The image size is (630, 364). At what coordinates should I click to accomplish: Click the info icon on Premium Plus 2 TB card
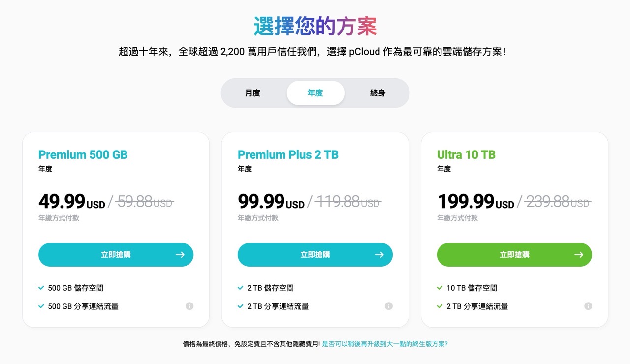point(389,306)
